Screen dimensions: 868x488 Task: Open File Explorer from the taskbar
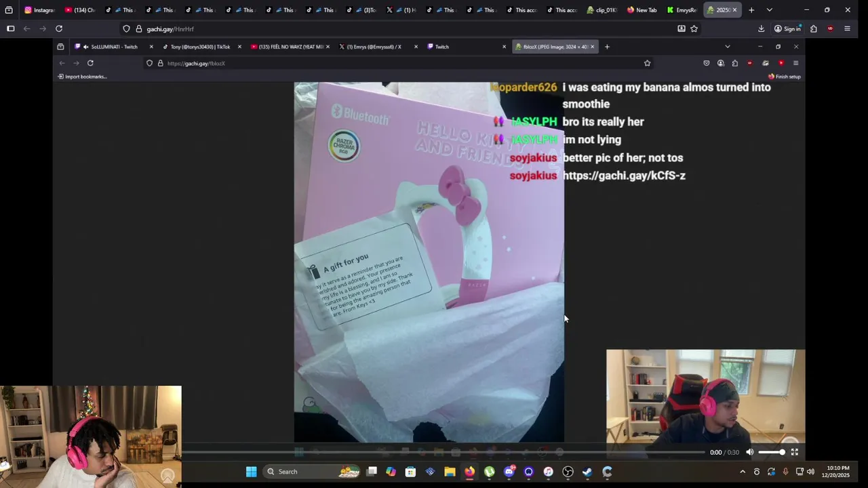tap(450, 472)
